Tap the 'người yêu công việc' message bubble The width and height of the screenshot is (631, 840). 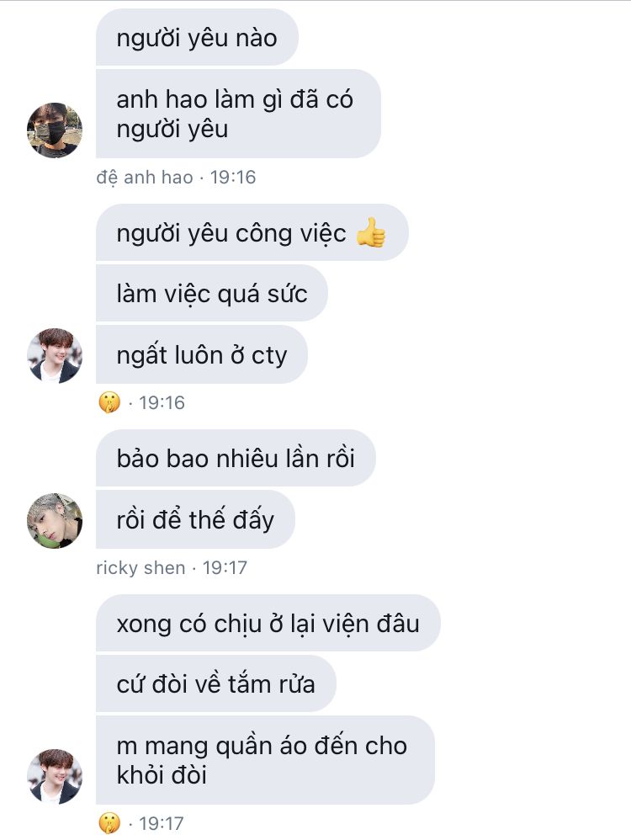[x=252, y=232]
